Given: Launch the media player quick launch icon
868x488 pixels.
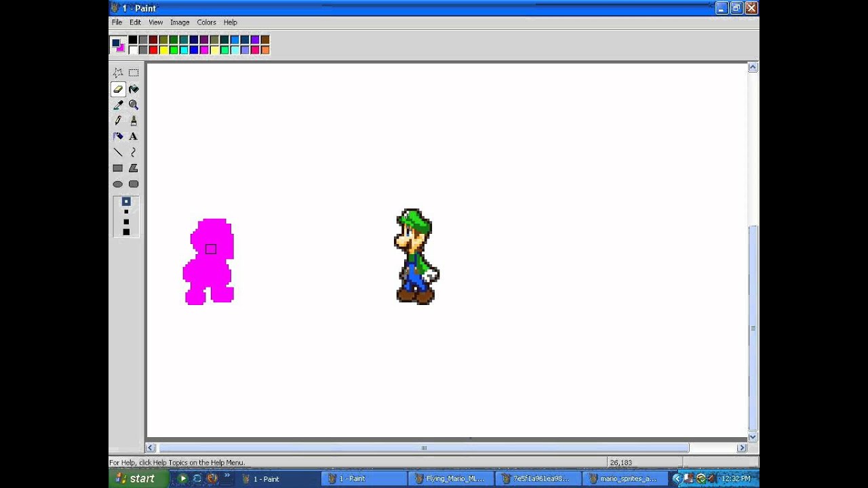Looking at the screenshot, I should coord(182,479).
